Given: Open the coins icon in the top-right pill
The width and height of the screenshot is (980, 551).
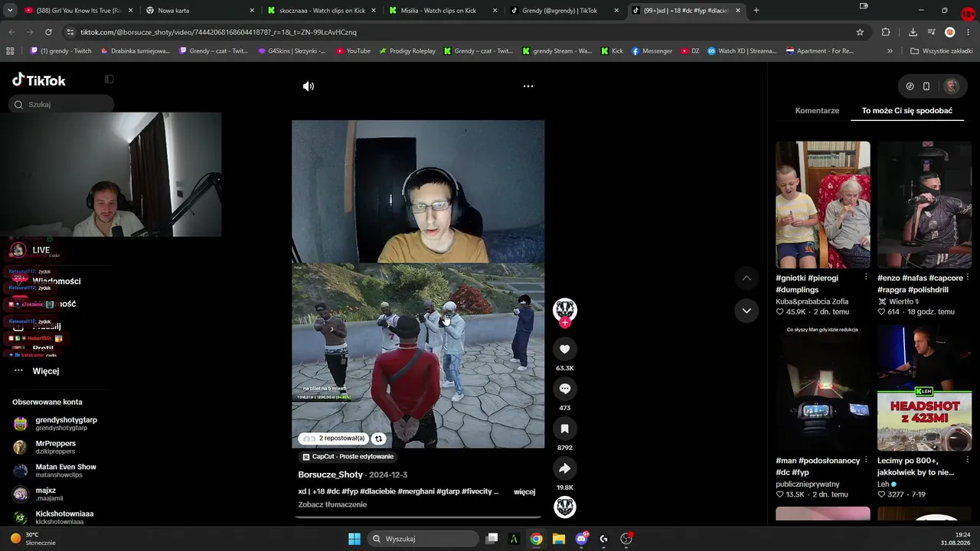Looking at the screenshot, I should (x=910, y=86).
